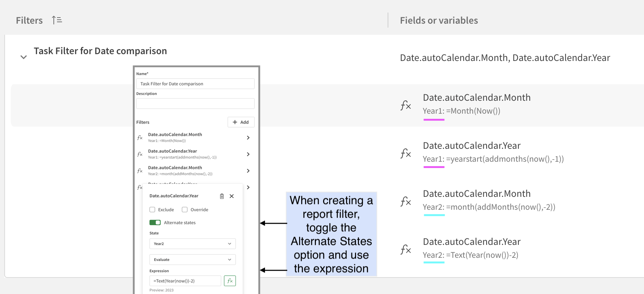The width and height of the screenshot is (644, 294).
Task: Select Date.autoCalendar.Year Year2 row in table
Action: tap(472, 248)
